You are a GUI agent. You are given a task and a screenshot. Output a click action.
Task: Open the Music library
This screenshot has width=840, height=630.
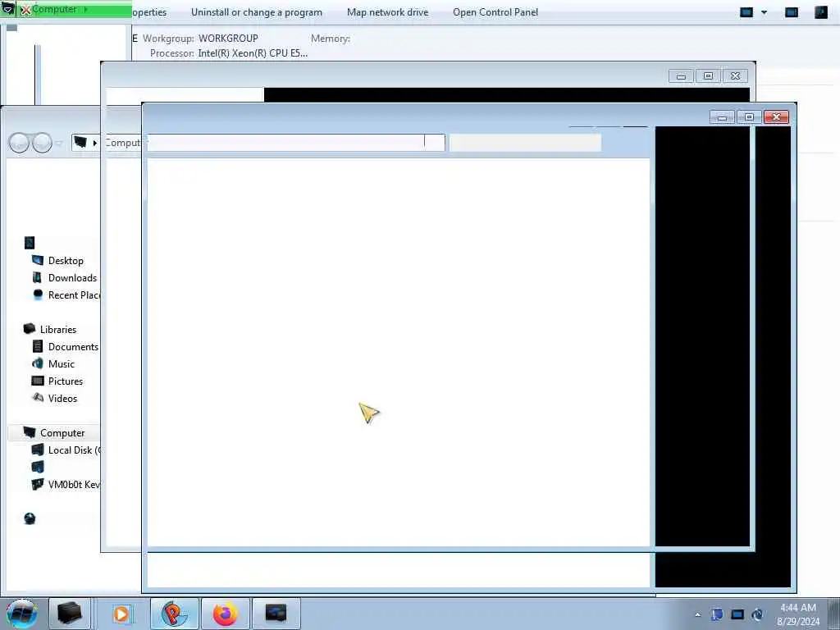61,363
